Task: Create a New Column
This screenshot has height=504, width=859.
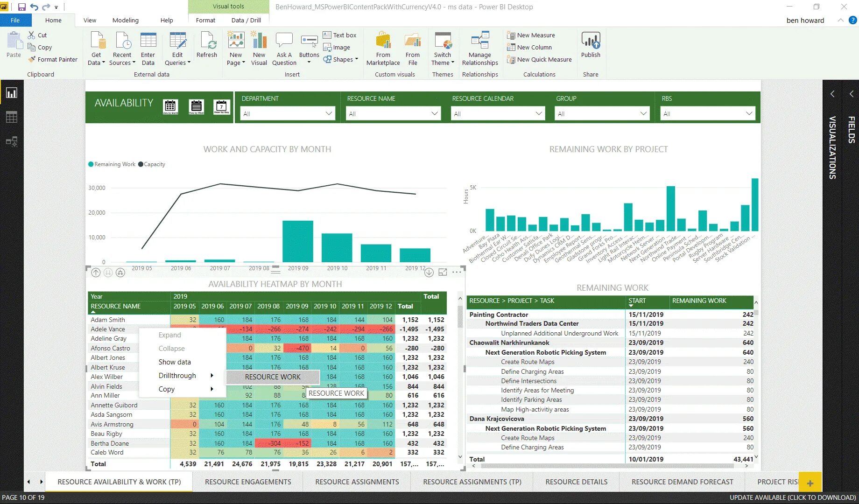Action: point(529,47)
